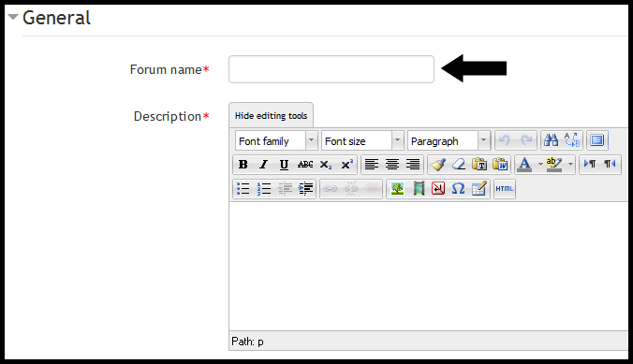
Task: Collapse the General section triangle
Action: 13,17
